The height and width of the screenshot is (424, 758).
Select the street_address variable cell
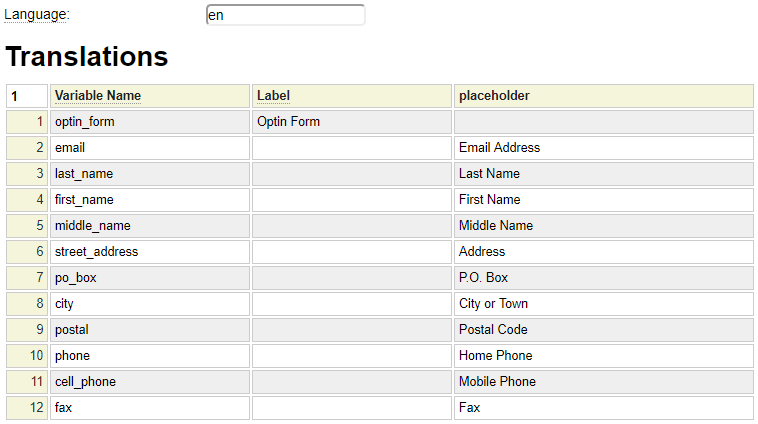tap(149, 252)
